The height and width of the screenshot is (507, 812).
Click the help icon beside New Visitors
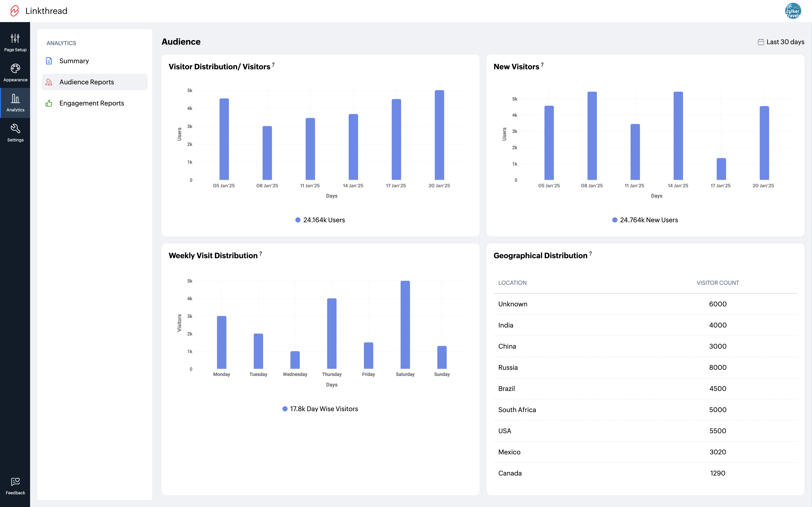[542, 65]
